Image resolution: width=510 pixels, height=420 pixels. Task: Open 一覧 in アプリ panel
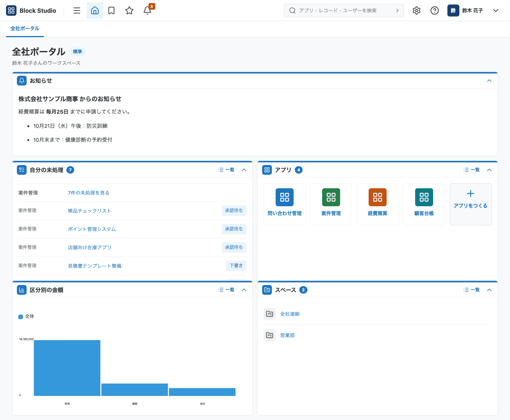click(x=471, y=170)
